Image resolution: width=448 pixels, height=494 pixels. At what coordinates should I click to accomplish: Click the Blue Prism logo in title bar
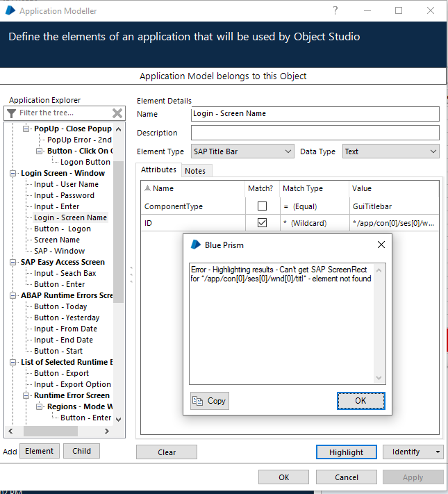tap(10, 10)
